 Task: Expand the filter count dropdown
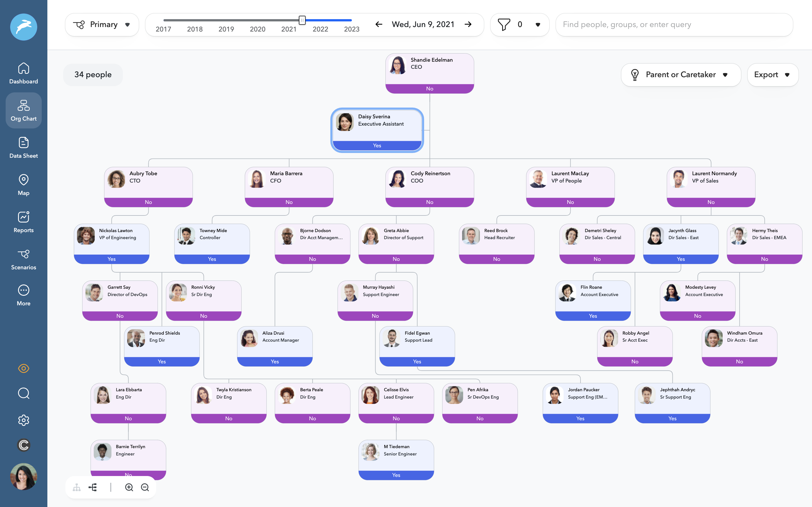(538, 24)
